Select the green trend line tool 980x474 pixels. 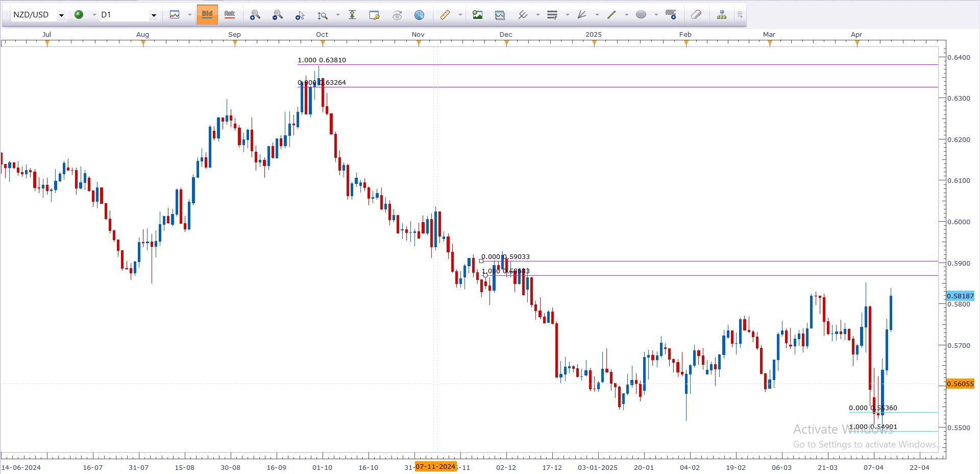(x=611, y=15)
